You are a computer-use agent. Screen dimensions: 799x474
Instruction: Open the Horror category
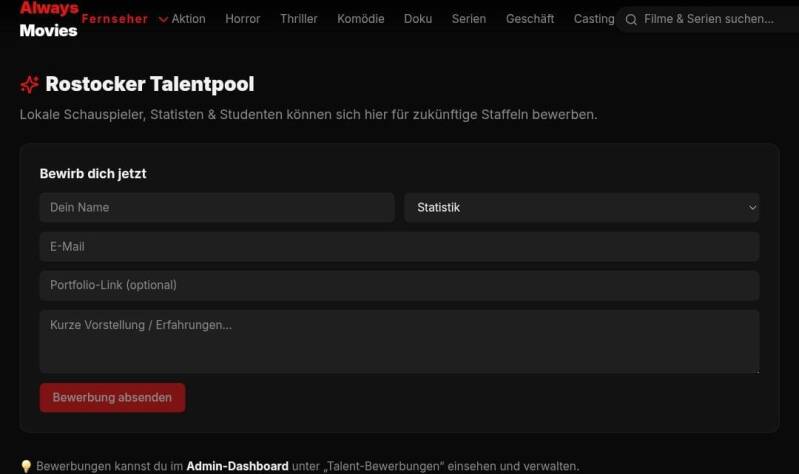point(243,19)
